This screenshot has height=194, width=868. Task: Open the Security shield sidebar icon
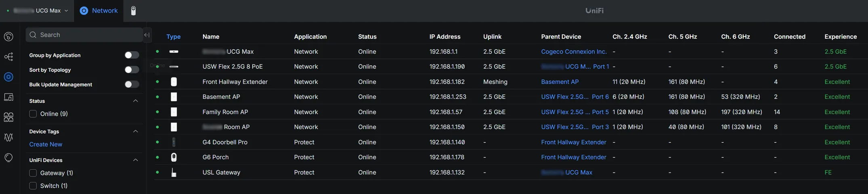(8, 158)
